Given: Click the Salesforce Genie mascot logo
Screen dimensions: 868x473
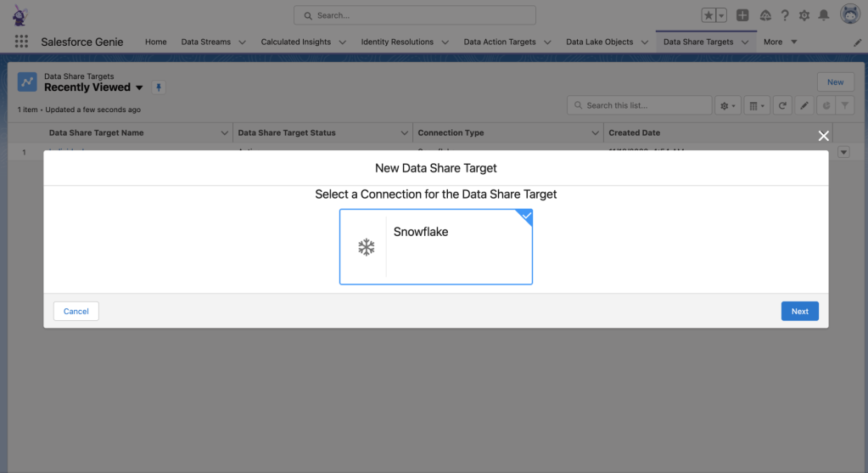Looking at the screenshot, I should pos(20,15).
